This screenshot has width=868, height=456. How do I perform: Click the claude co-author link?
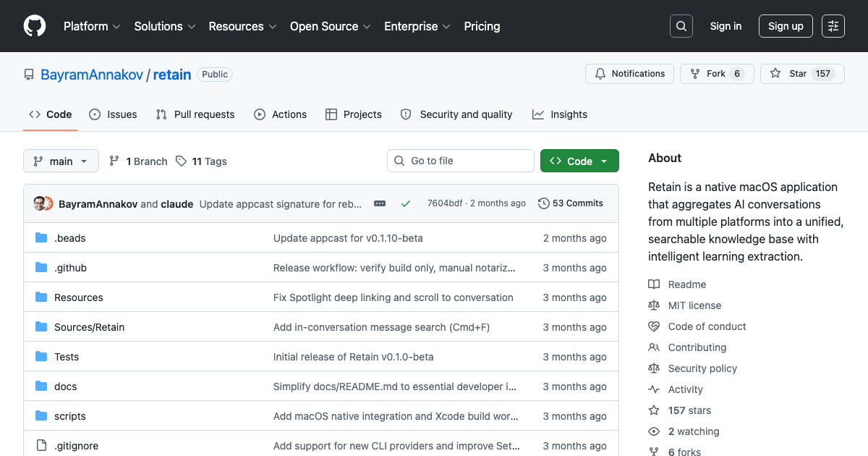pyautogui.click(x=177, y=204)
